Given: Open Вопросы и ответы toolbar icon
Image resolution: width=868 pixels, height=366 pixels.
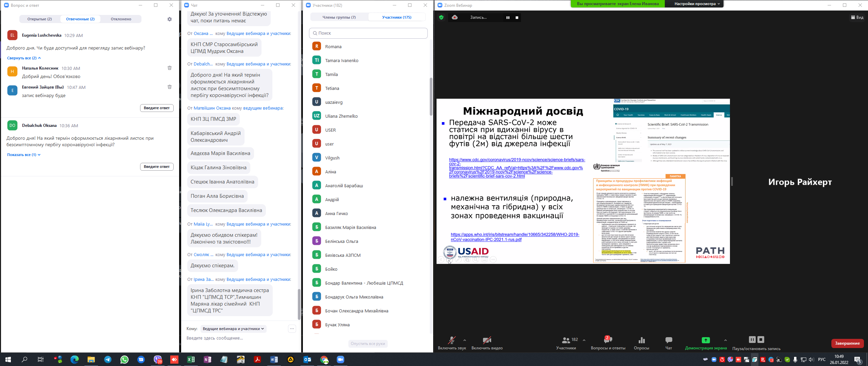Looking at the screenshot, I should tap(607, 340).
